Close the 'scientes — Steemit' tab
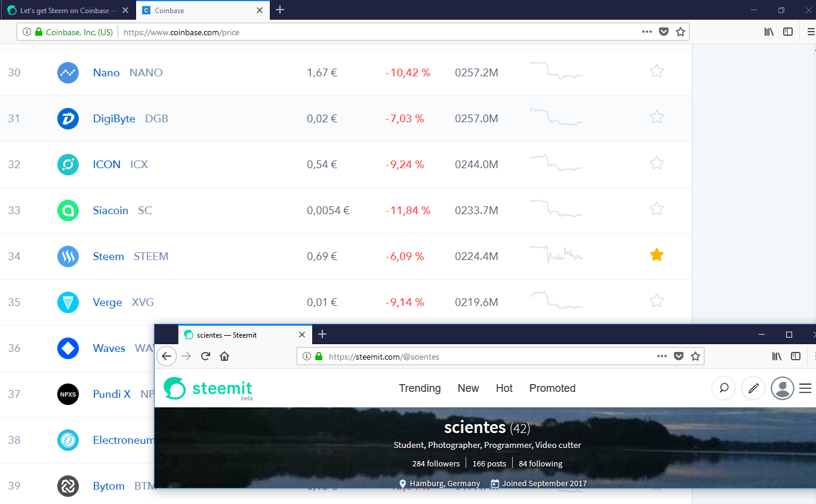The image size is (816, 504). 302,335
